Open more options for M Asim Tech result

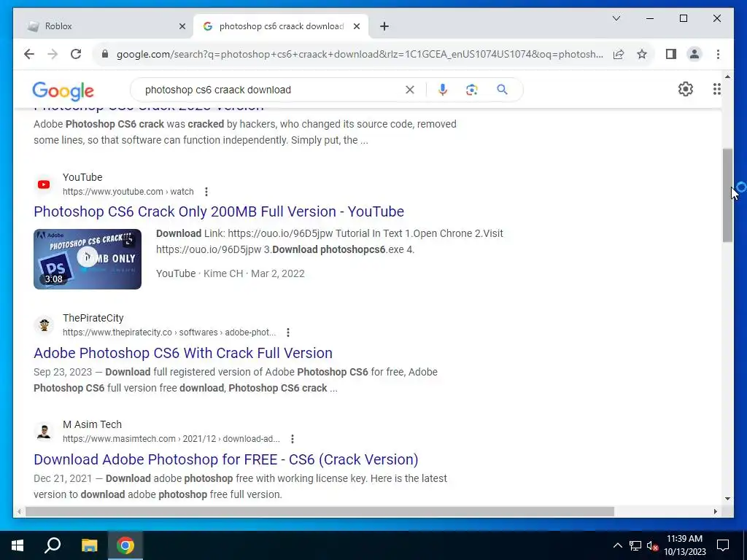coord(292,439)
